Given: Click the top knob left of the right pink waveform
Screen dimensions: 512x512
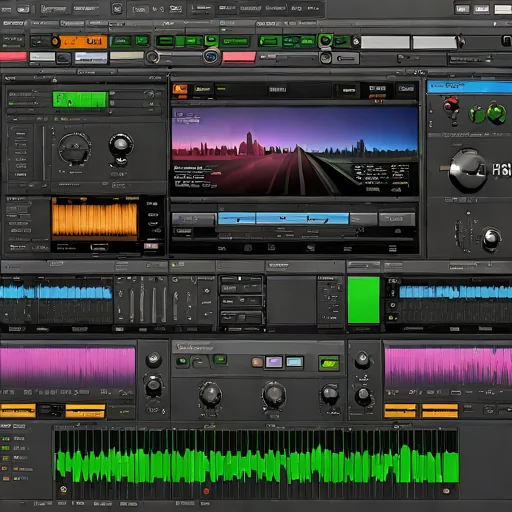Looking at the screenshot, I should pos(363,359).
